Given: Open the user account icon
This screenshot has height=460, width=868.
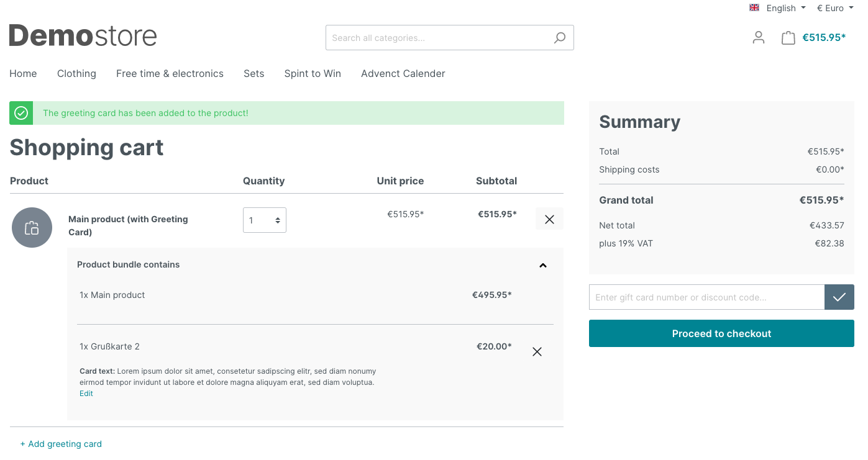Looking at the screenshot, I should point(759,38).
